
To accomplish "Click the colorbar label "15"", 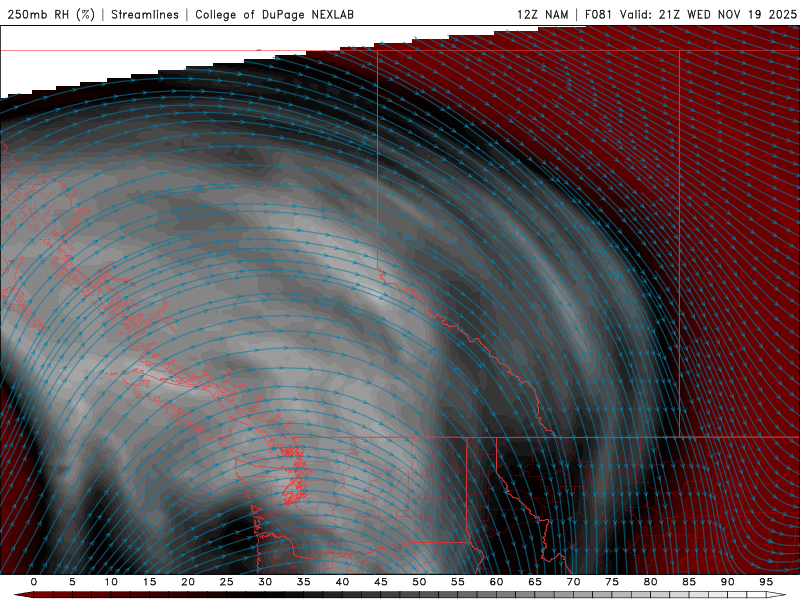I will 149,582.
